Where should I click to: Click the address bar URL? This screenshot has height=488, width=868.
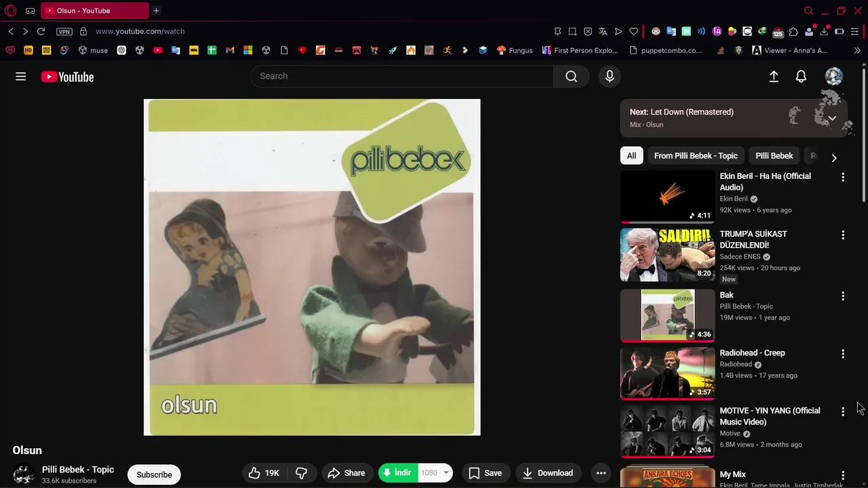(x=140, y=31)
